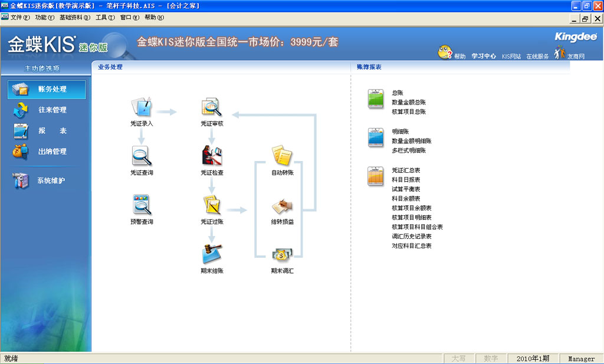The width and height of the screenshot is (604, 364).
Task: Open the 结转损益 carry-over profit/loss icon
Action: click(x=282, y=206)
